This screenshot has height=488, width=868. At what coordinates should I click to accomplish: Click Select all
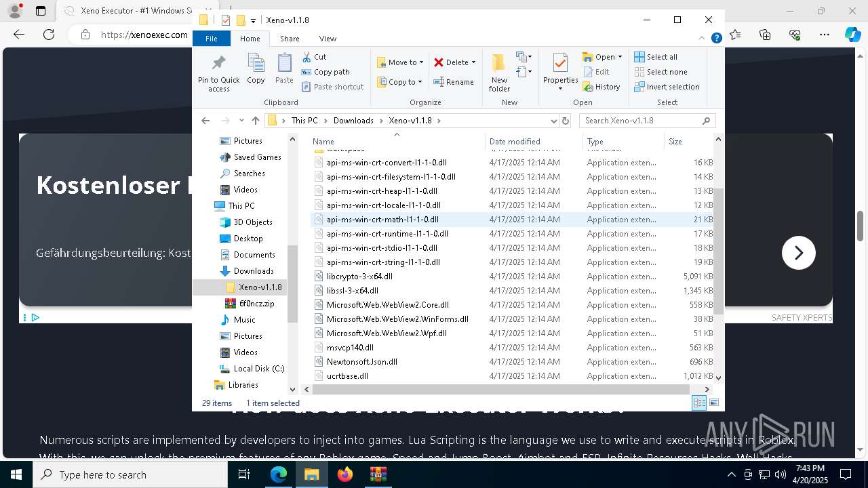tap(656, 57)
